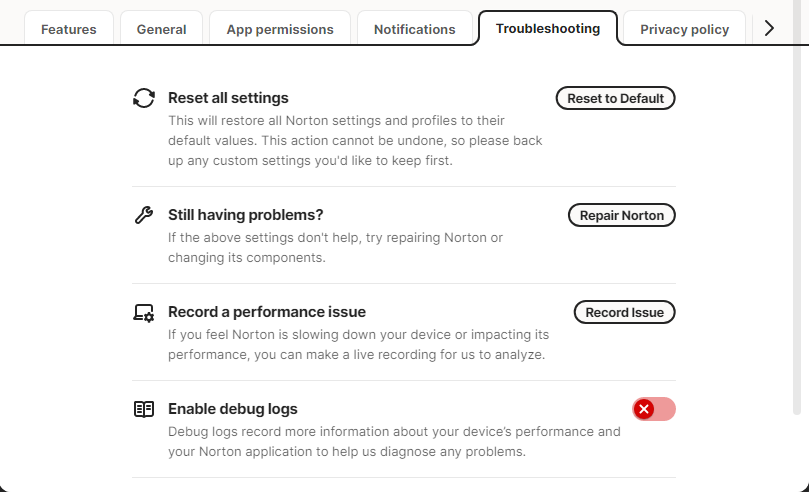
Task: Click the wrench icon beside Still having problems
Action: 144,215
